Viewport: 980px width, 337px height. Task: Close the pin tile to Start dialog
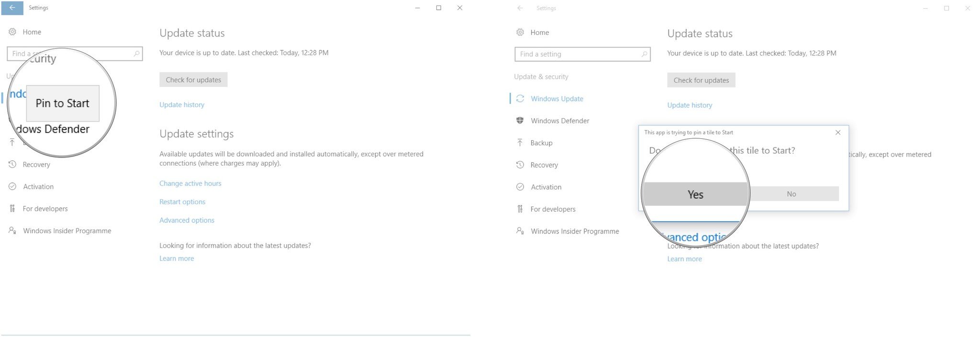pyautogui.click(x=838, y=133)
